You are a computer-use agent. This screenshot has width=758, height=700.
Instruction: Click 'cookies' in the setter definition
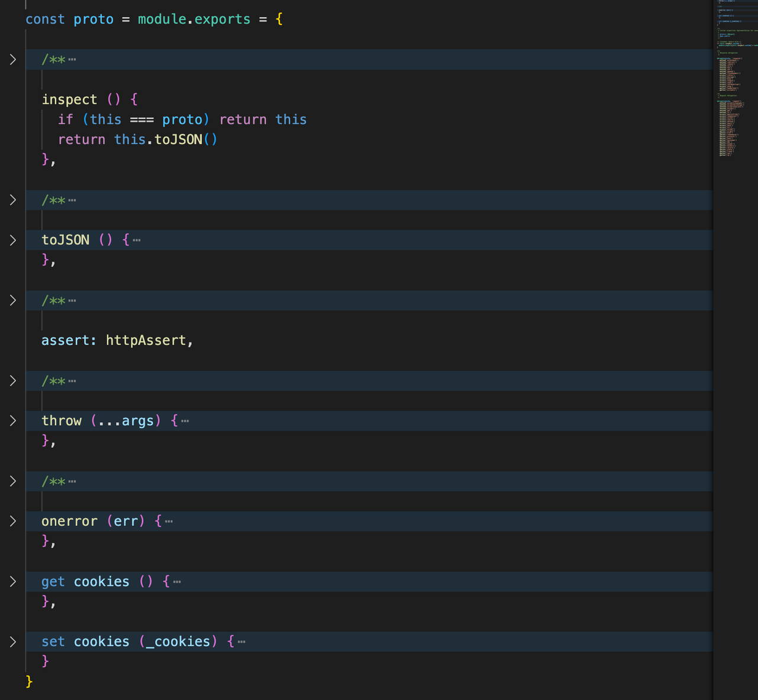(x=101, y=641)
